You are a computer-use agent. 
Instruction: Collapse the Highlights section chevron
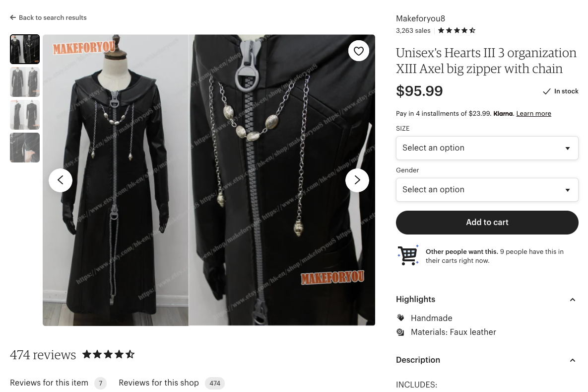coord(572,300)
